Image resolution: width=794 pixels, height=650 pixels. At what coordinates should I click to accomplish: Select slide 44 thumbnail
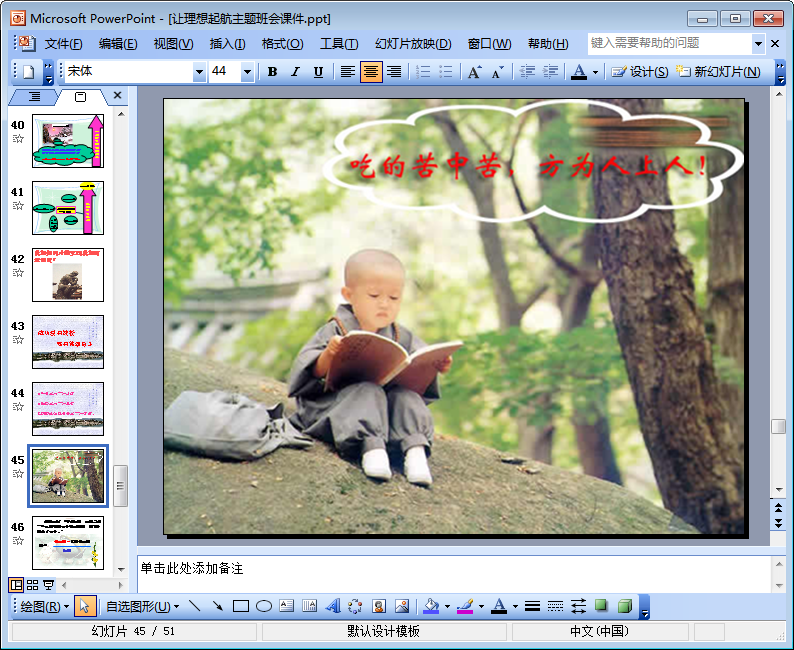[x=68, y=409]
